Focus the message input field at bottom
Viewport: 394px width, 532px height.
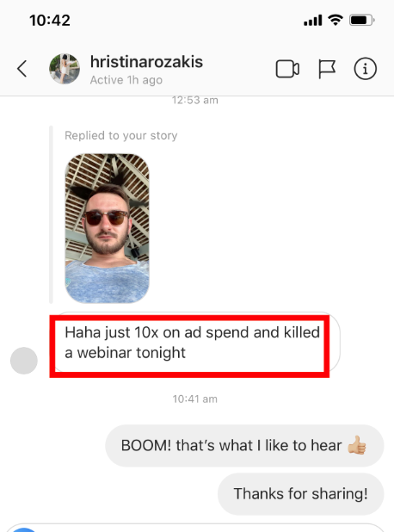(195, 528)
